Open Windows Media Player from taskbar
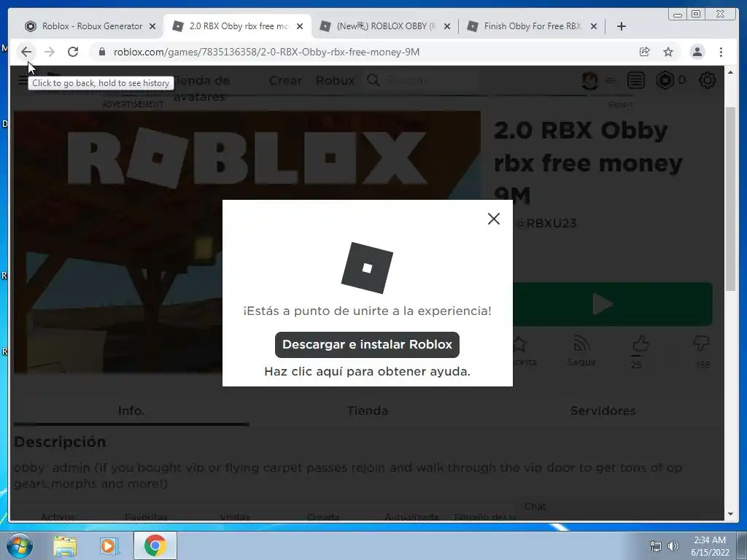This screenshot has width=747, height=560. [109, 545]
